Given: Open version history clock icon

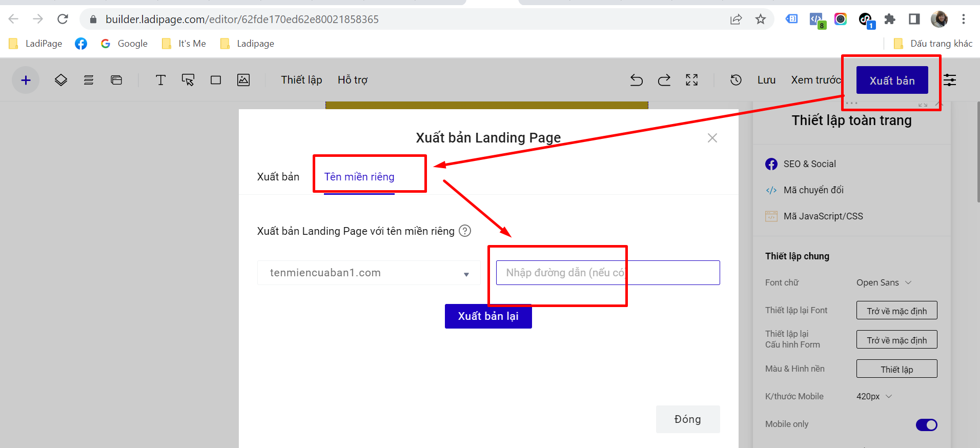Looking at the screenshot, I should [x=736, y=80].
